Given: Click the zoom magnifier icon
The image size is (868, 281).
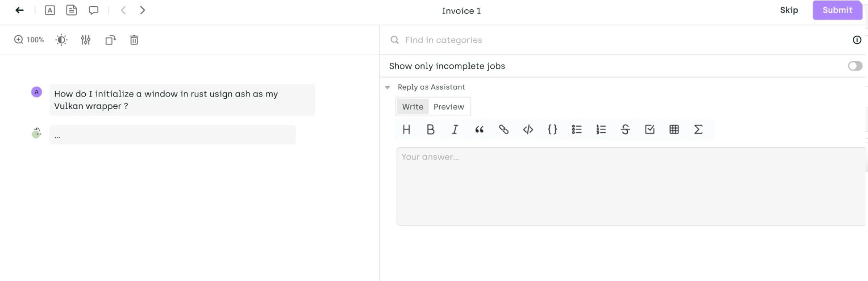Looking at the screenshot, I should (x=19, y=40).
